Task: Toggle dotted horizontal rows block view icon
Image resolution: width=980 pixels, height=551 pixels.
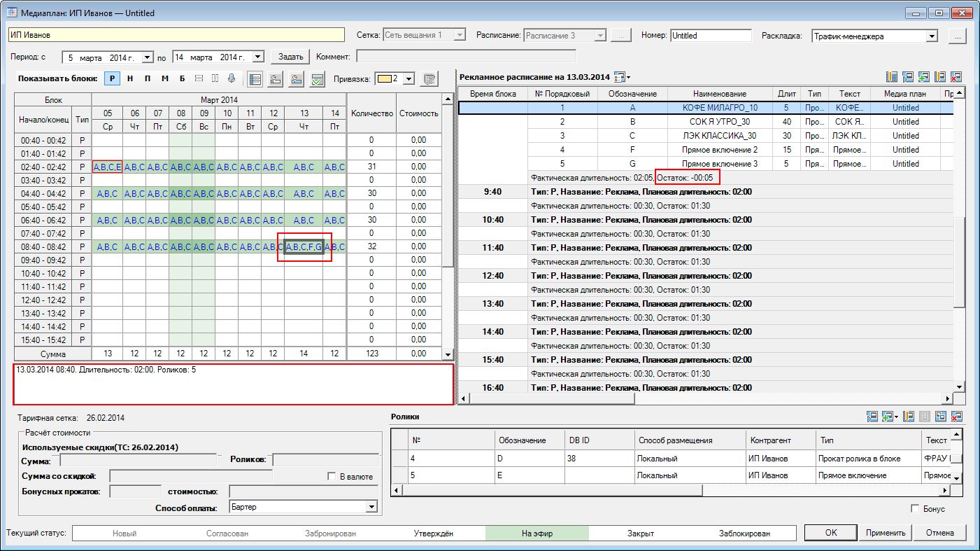Action: point(199,78)
